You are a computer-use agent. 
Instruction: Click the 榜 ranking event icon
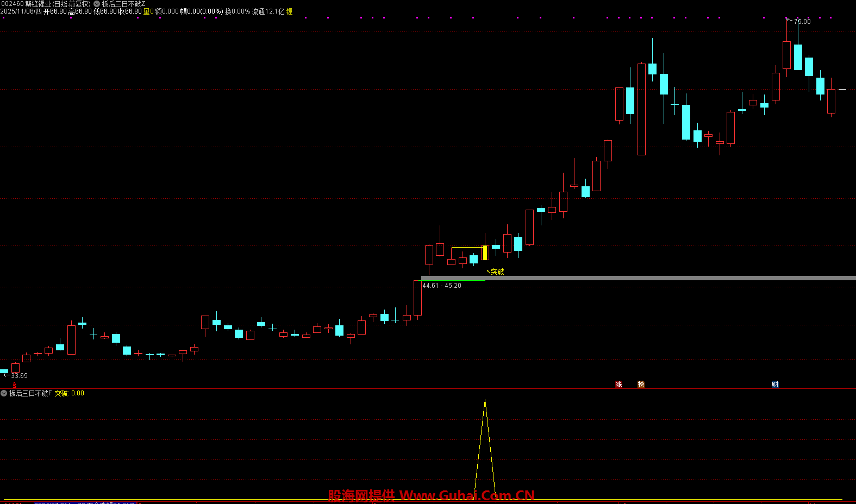[641, 385]
